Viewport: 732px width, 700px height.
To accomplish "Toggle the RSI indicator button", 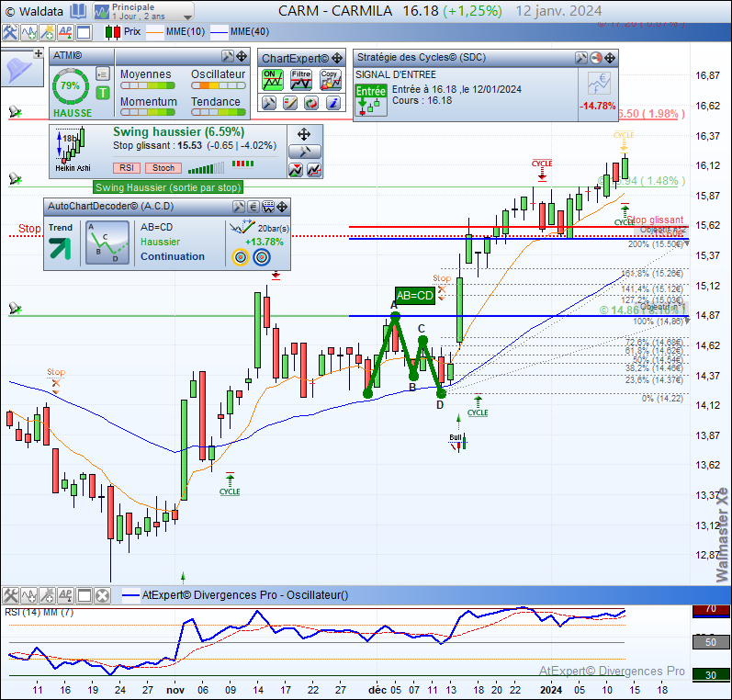I will [128, 167].
